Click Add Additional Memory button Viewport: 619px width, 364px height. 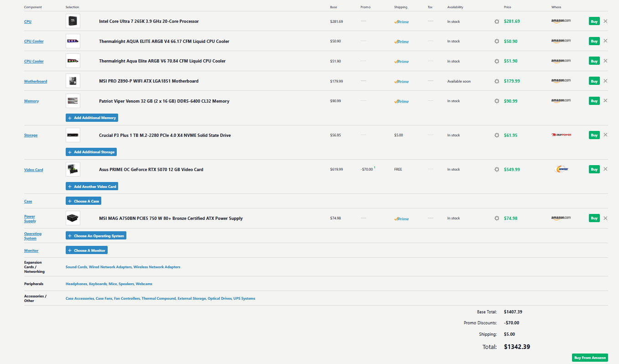click(92, 118)
